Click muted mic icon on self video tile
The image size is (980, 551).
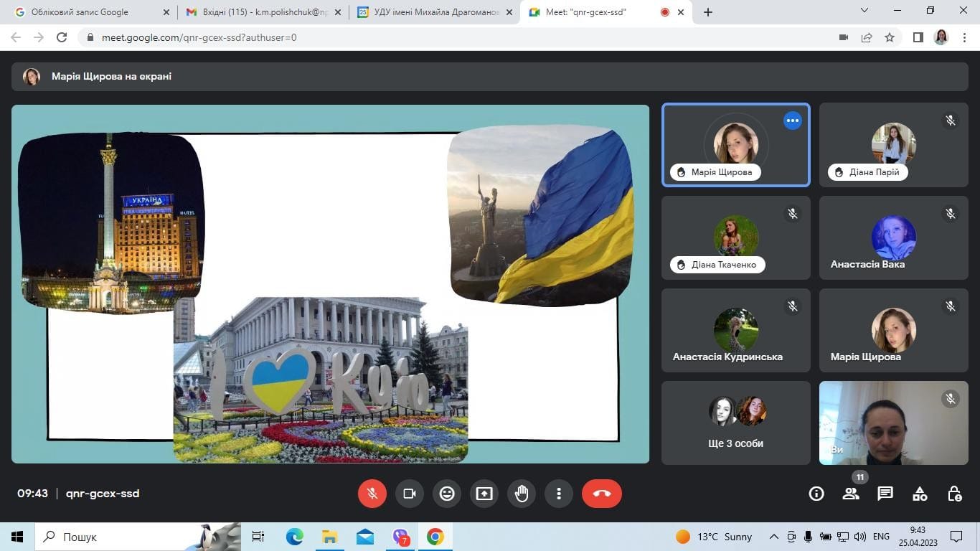[x=951, y=399]
